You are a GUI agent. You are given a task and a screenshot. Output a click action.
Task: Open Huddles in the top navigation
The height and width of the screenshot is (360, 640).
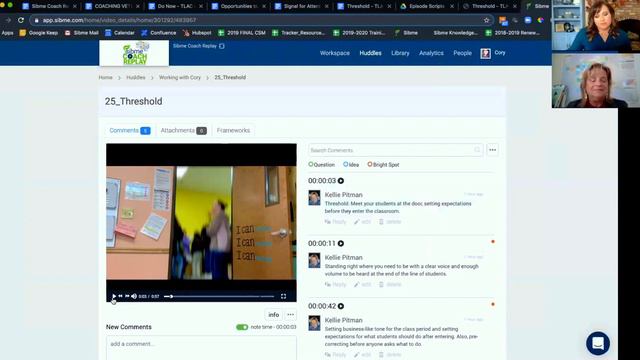tap(370, 53)
